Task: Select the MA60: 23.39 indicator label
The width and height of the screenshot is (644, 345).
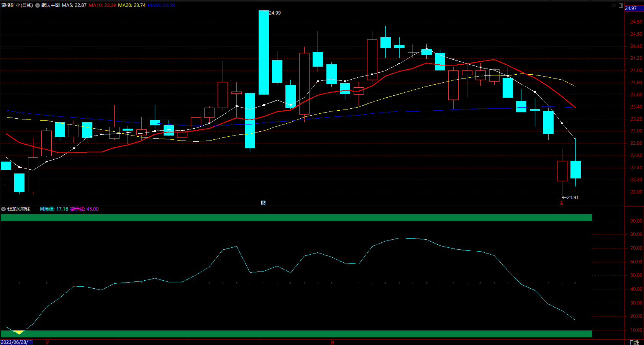Action: click(x=161, y=5)
